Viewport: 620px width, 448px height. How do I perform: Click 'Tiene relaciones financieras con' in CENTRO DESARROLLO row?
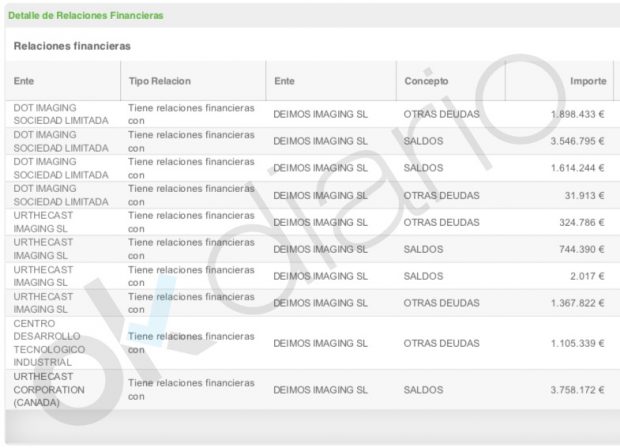click(191, 343)
